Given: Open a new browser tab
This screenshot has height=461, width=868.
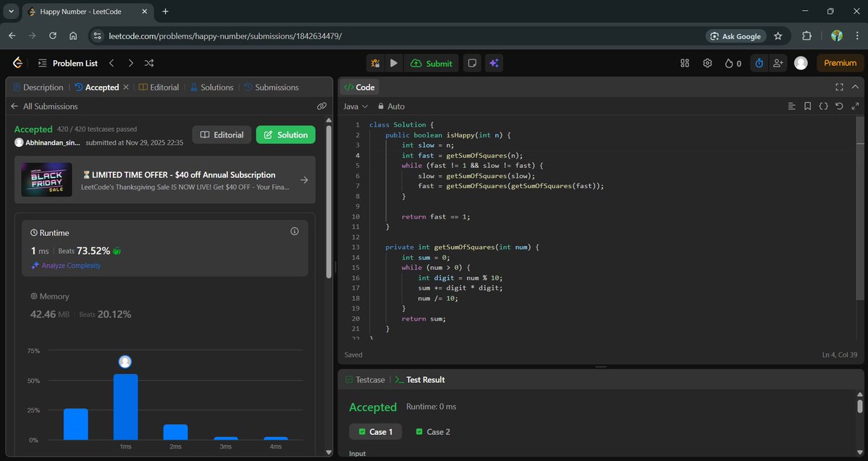Looking at the screenshot, I should [166, 11].
